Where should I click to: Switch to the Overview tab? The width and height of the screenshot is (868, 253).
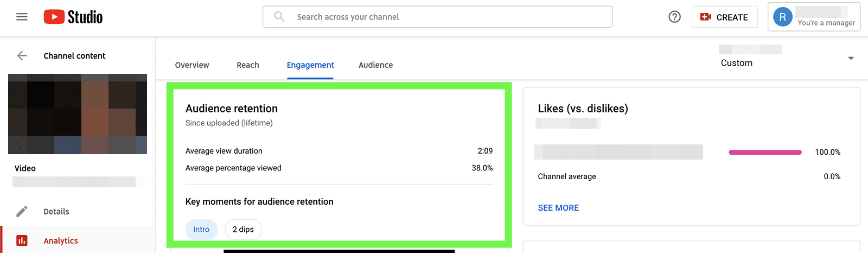pos(192,65)
